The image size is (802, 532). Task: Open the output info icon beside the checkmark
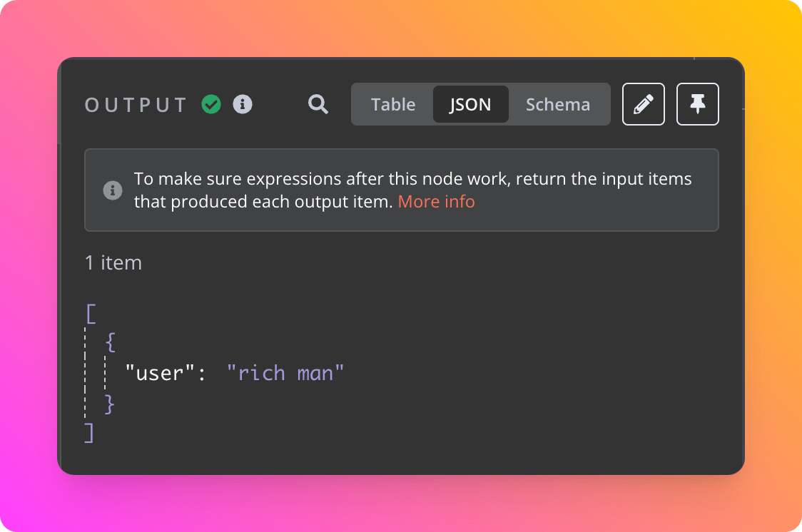(x=243, y=104)
